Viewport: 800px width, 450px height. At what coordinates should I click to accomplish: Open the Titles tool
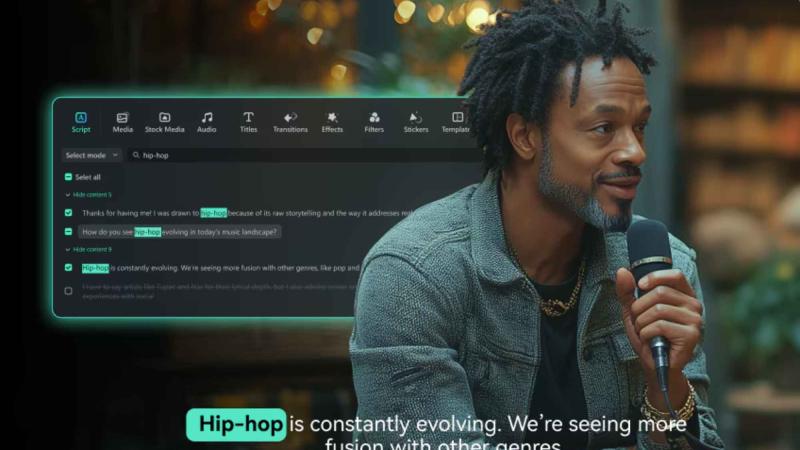coord(248,122)
